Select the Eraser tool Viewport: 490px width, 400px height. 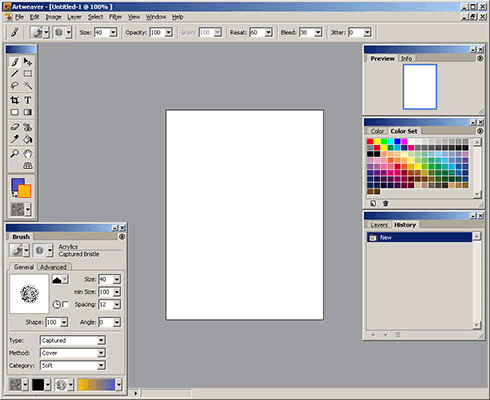[14, 127]
